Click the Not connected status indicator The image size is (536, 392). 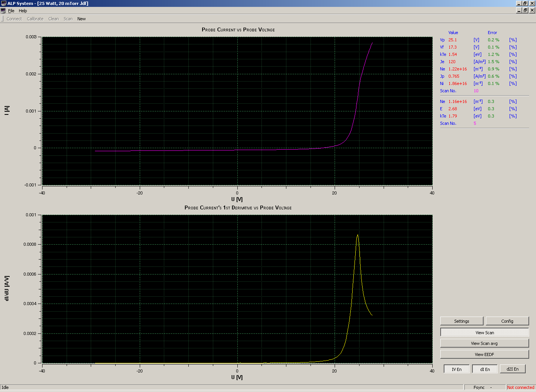pyautogui.click(x=521, y=387)
